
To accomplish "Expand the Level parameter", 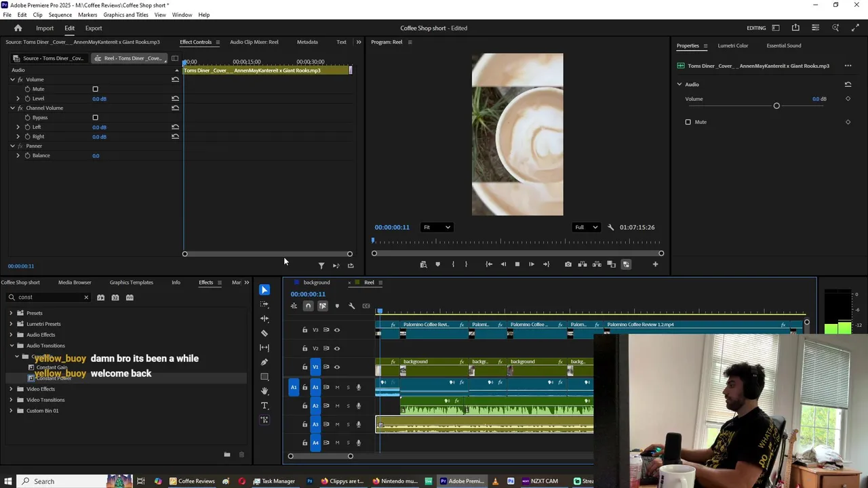I will pos(18,99).
